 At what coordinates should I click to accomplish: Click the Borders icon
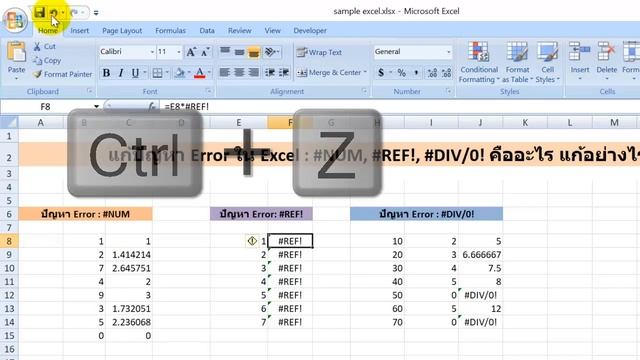tap(157, 73)
